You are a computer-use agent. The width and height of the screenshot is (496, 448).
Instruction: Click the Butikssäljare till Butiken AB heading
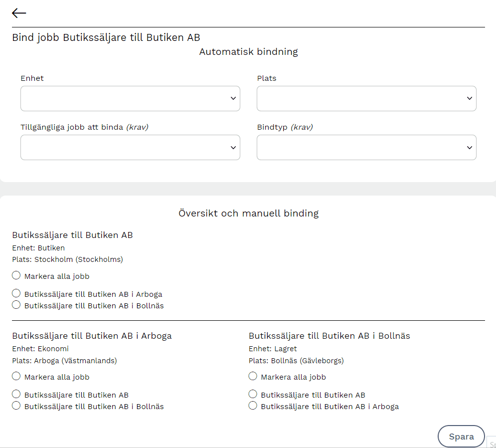point(72,235)
